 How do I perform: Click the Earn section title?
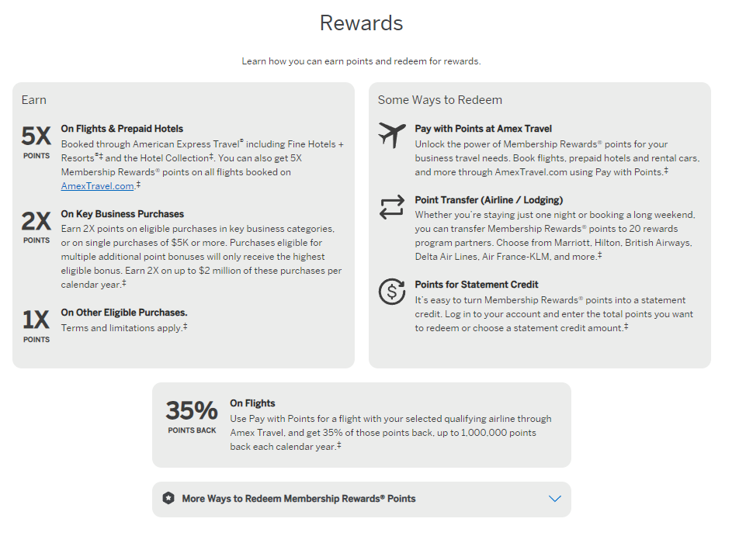pos(33,100)
